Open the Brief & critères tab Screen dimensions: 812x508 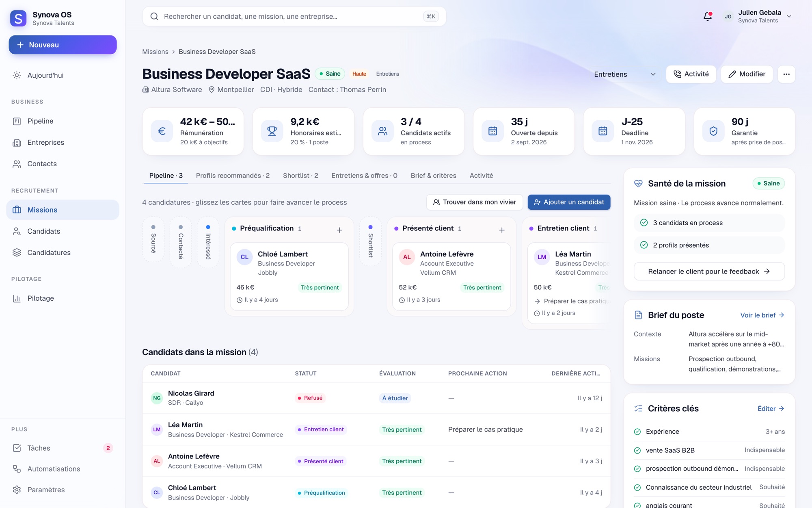click(x=434, y=176)
